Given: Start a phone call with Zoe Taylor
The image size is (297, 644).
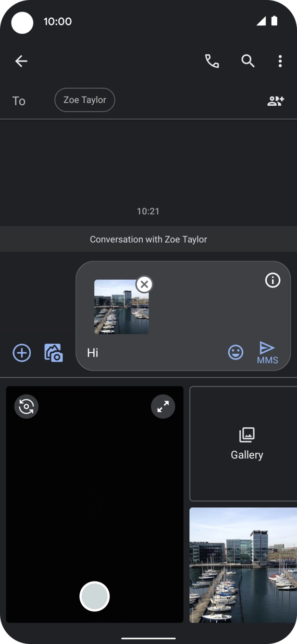Looking at the screenshot, I should tap(212, 61).
